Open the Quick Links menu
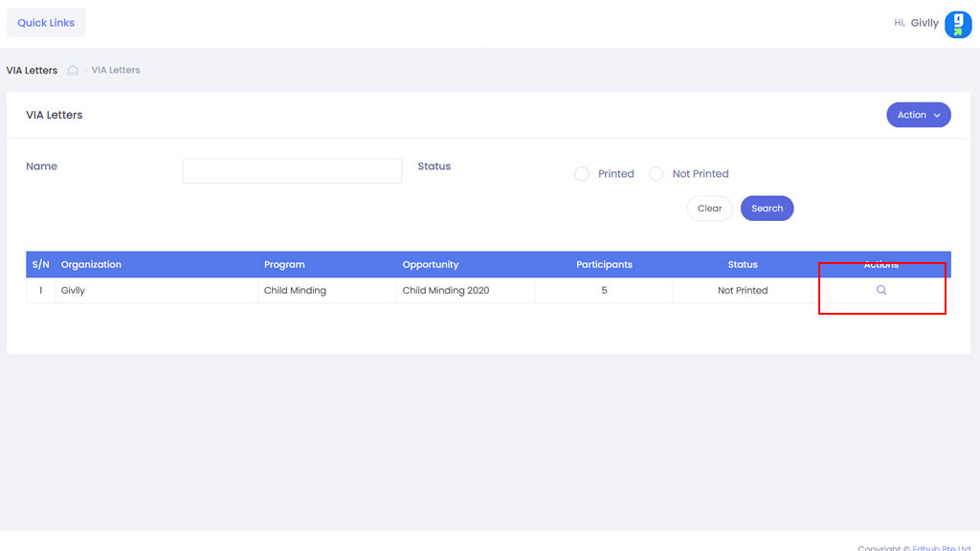The width and height of the screenshot is (980, 551). [x=46, y=23]
